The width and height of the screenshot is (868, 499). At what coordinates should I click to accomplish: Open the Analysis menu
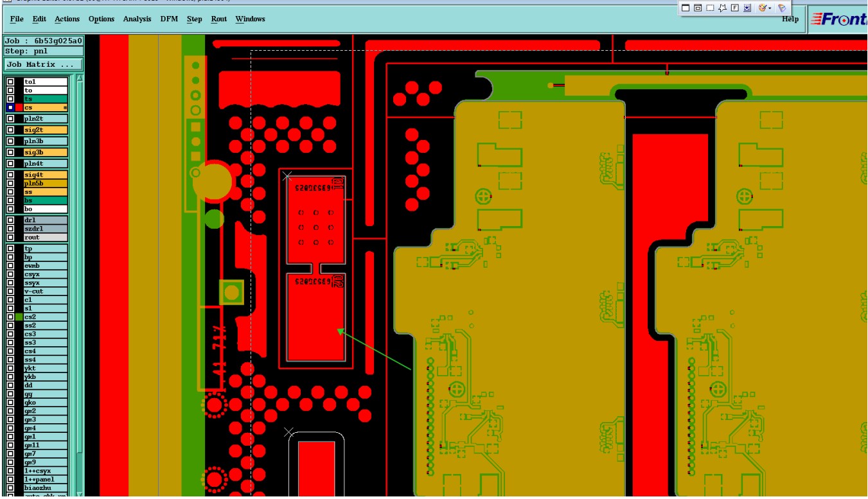pos(137,19)
